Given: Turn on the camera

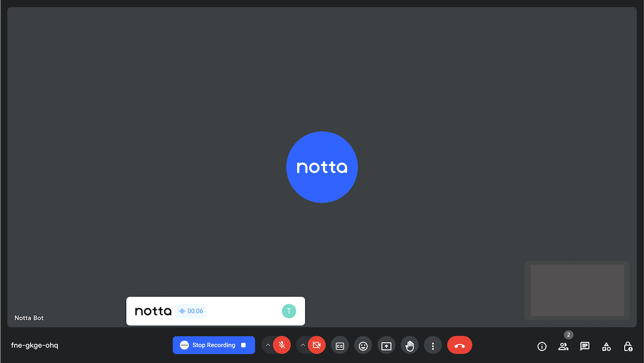Looking at the screenshot, I should (317, 345).
